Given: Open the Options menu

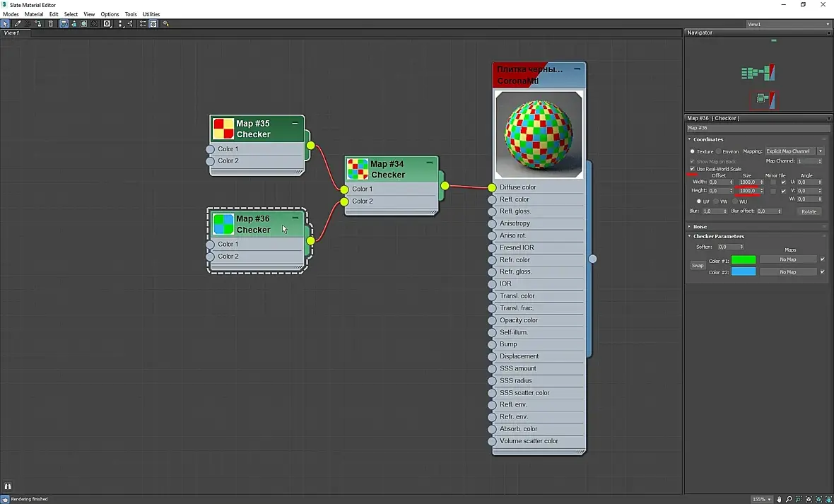Looking at the screenshot, I should pyautogui.click(x=110, y=14).
